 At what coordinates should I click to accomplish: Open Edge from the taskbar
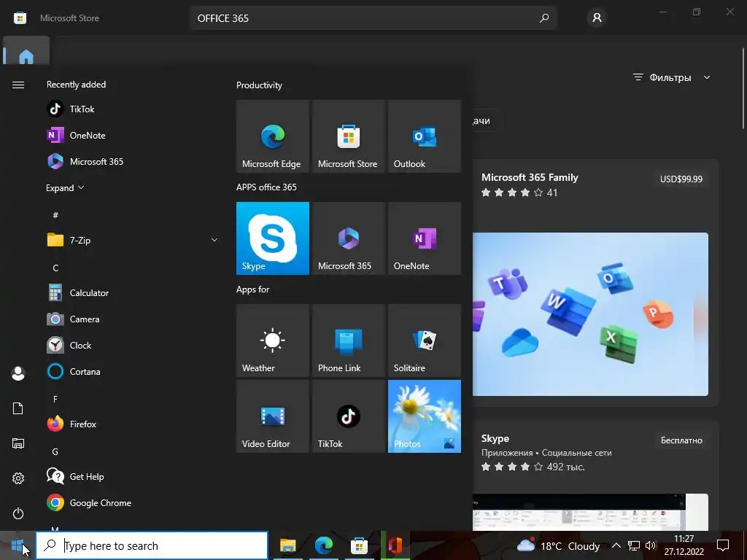[x=323, y=545]
